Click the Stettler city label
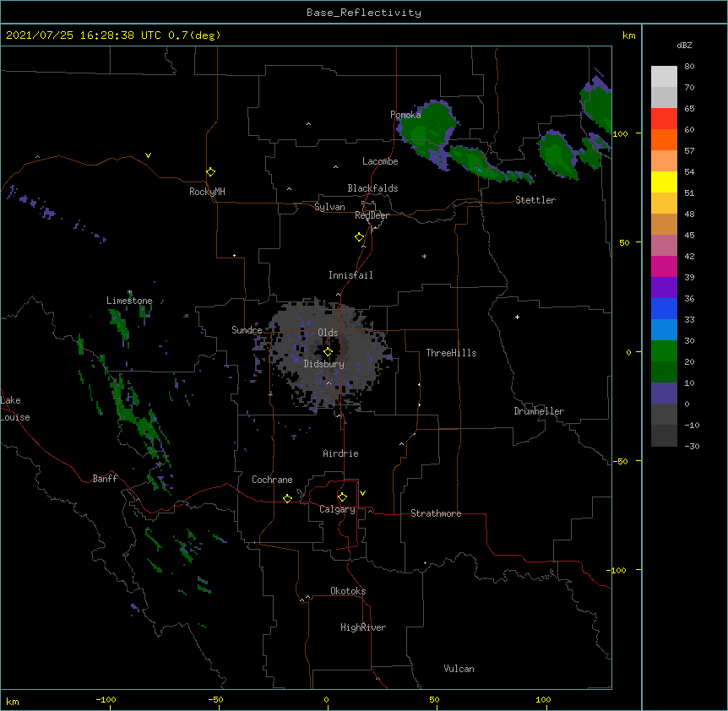 [x=535, y=200]
